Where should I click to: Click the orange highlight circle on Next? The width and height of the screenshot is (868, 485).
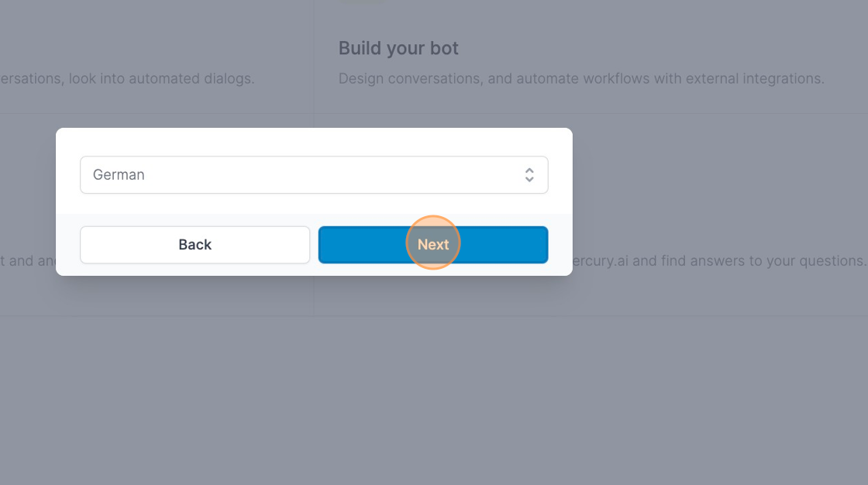click(x=433, y=242)
